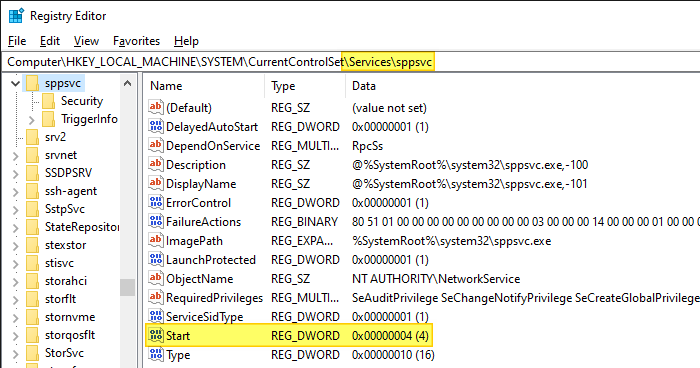Click the SstpSvc folder icon
700x368 pixels.
tap(33, 209)
